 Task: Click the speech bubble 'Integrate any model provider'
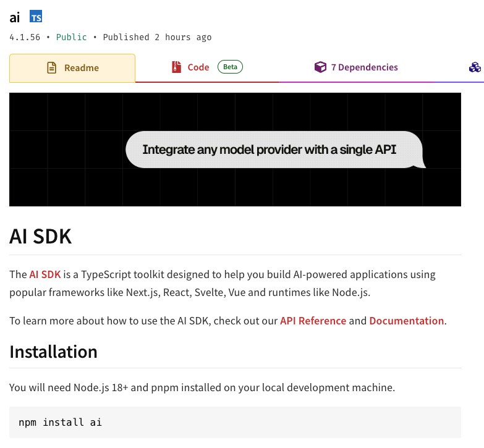274,150
